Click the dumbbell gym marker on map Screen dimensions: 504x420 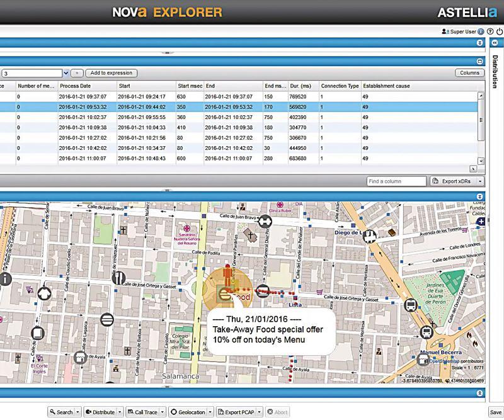pyautogui.click(x=265, y=222)
